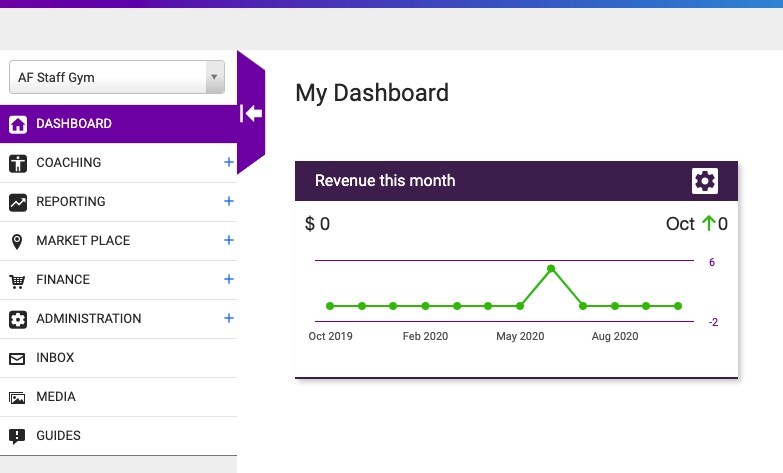Click the Feb 2020 axis label

click(425, 336)
